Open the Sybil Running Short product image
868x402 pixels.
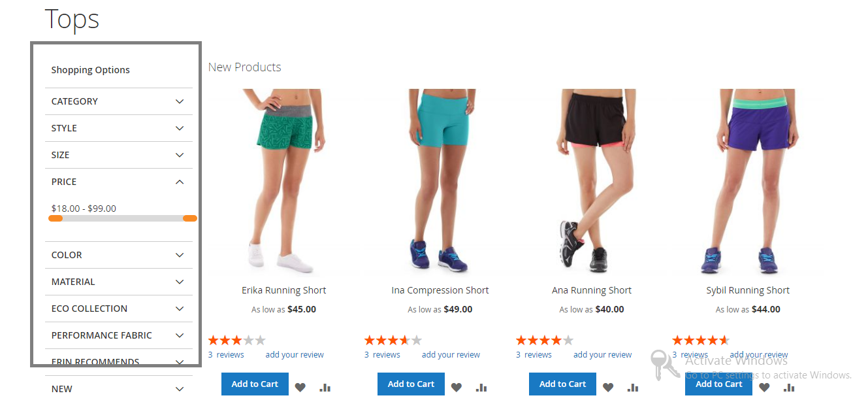coord(748,182)
